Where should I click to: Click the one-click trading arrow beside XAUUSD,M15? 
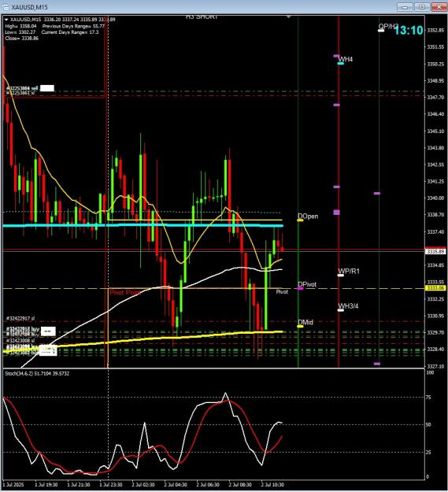pos(6,20)
